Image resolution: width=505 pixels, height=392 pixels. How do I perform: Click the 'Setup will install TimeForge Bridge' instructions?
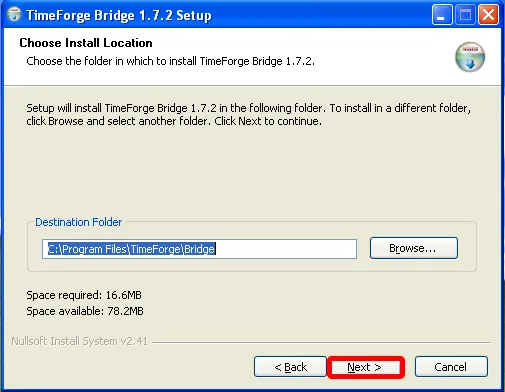click(x=248, y=114)
